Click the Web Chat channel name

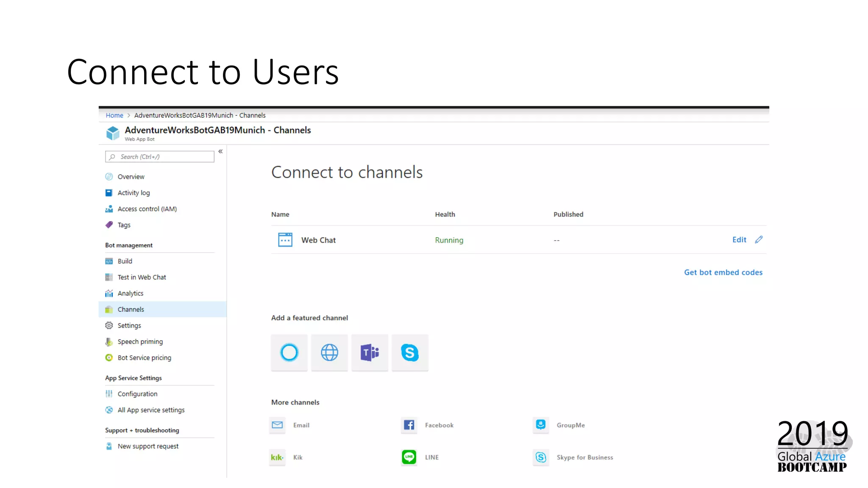(x=318, y=240)
